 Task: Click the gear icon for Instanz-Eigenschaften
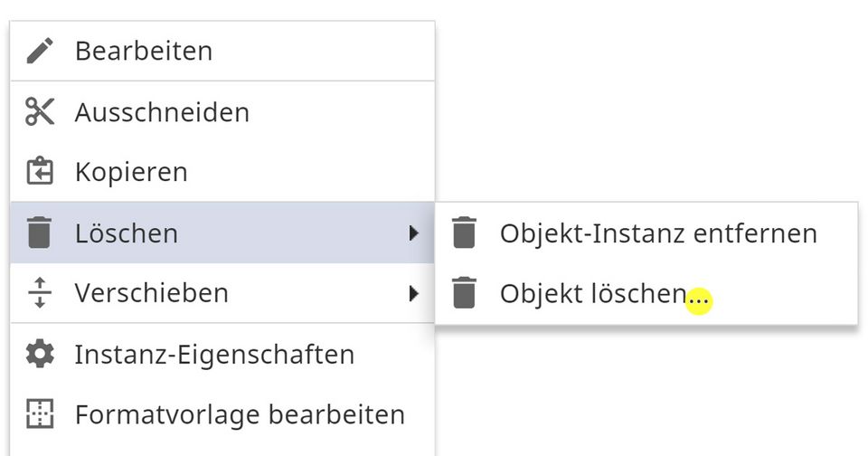[x=40, y=354]
